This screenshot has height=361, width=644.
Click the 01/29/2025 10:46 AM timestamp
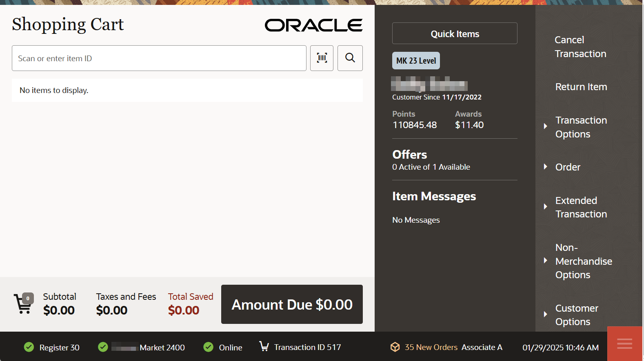coord(560,348)
